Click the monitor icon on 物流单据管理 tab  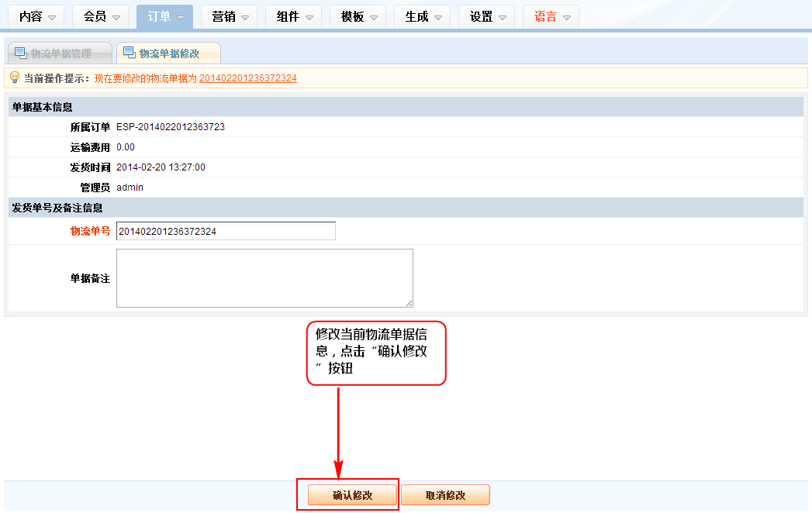coord(21,53)
